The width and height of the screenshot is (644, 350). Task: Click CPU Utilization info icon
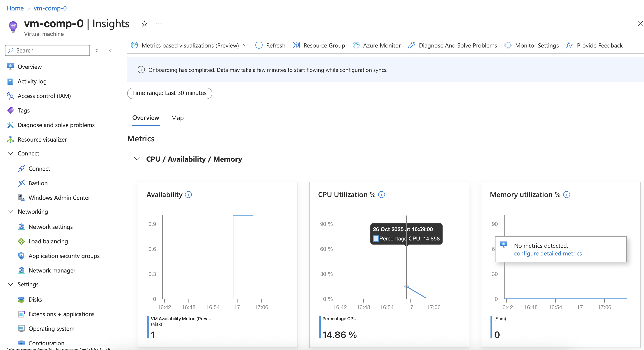pos(381,194)
